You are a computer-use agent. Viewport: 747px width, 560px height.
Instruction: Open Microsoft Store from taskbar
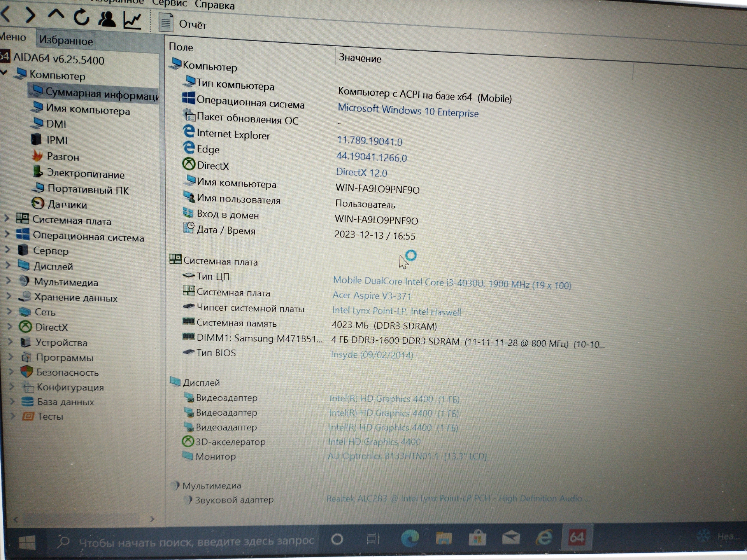(477, 538)
